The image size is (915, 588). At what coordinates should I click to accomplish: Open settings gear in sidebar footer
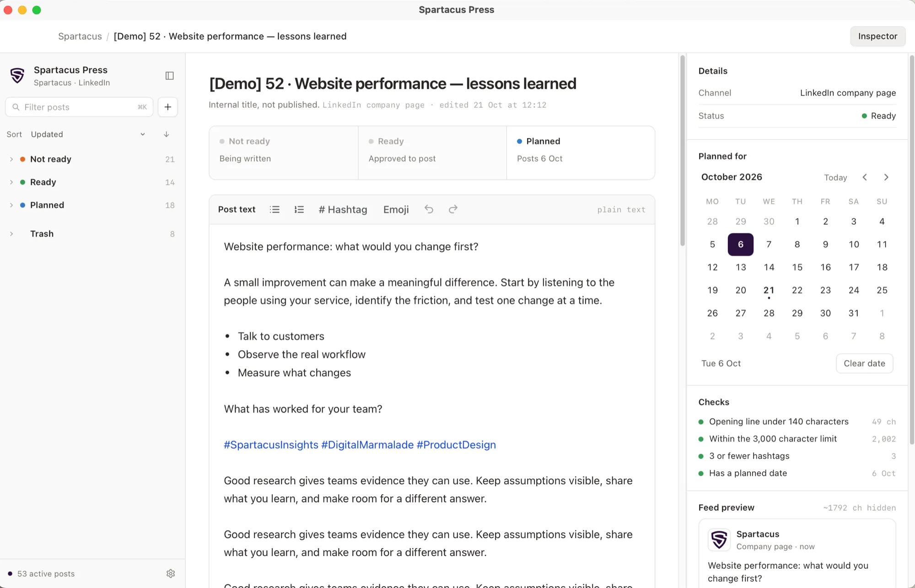pos(171,573)
